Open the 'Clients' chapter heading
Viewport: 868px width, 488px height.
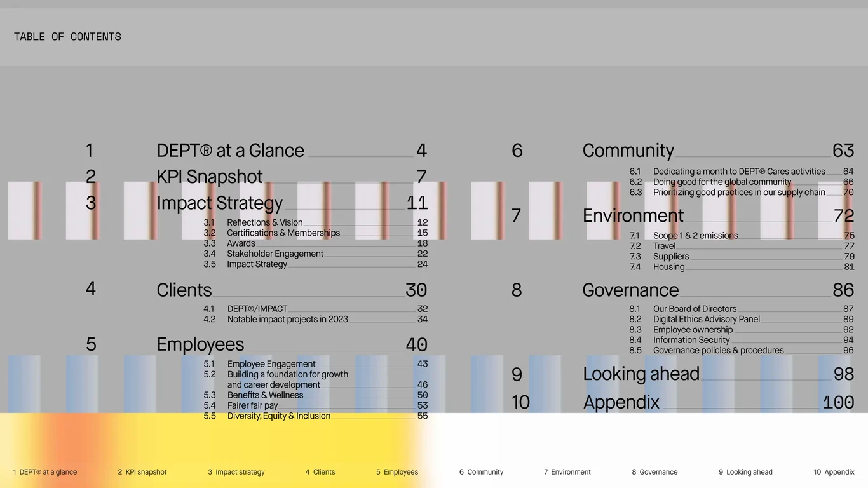[x=184, y=290]
